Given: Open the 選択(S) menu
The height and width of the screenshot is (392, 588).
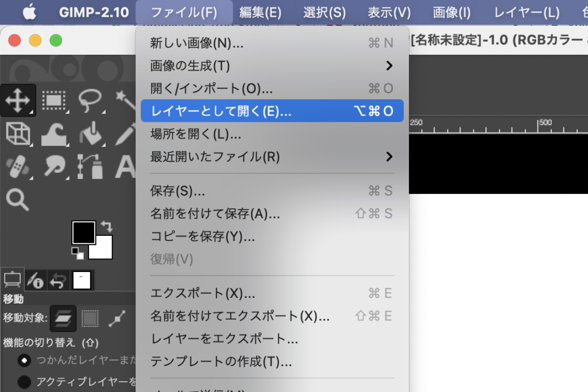Looking at the screenshot, I should click(x=324, y=13).
